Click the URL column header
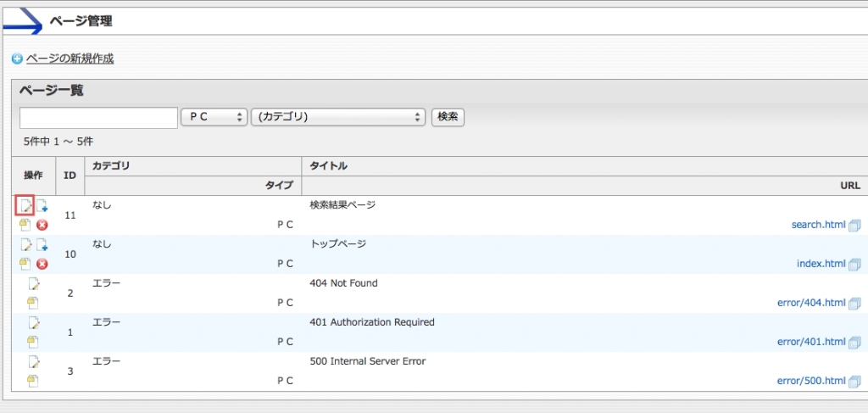The height and width of the screenshot is (413, 868). 851,186
